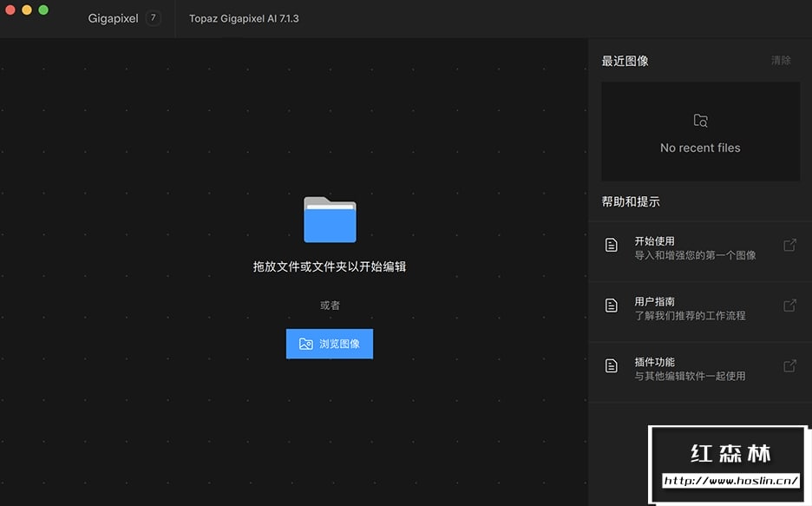Click the document icon next to 插件功能
This screenshot has height=506, width=812.
click(612, 366)
